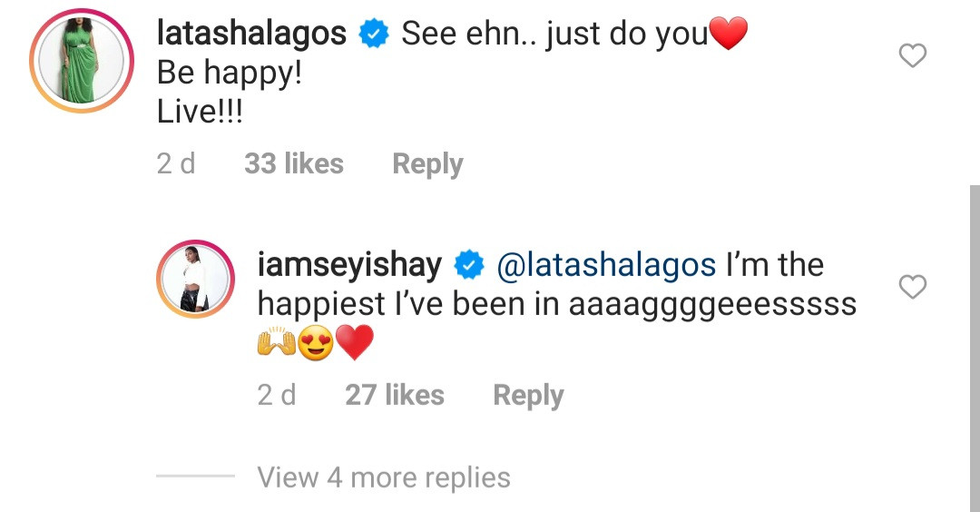Like the latashalagos comment with heart icon

913,55
